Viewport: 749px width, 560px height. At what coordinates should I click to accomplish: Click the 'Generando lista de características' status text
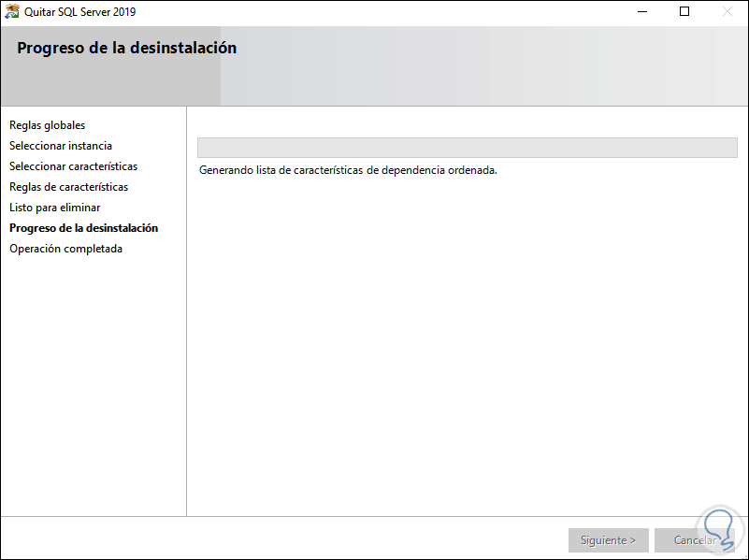click(348, 170)
